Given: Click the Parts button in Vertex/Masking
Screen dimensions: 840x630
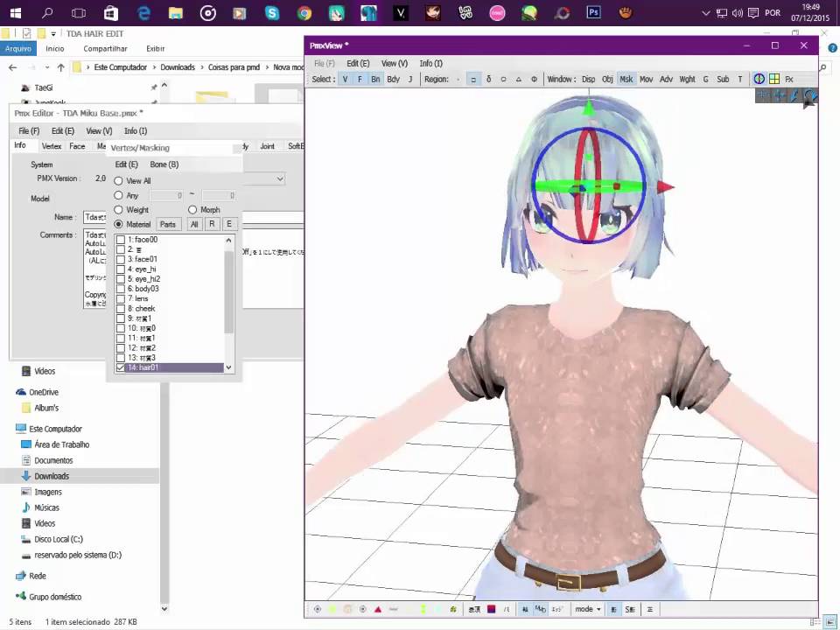Looking at the screenshot, I should coord(168,225).
